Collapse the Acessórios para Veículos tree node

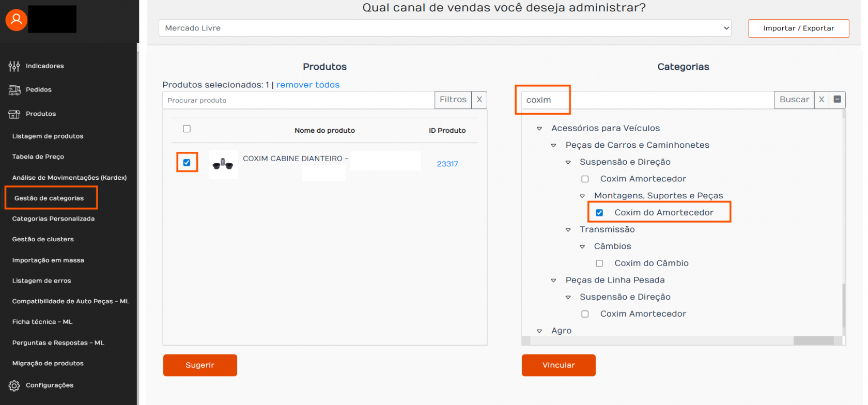click(539, 129)
